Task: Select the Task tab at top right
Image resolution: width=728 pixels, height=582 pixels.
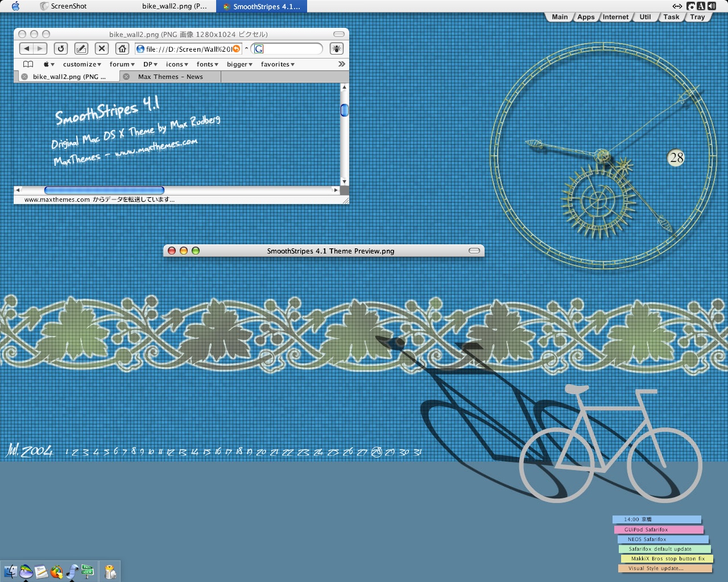Action: point(671,17)
